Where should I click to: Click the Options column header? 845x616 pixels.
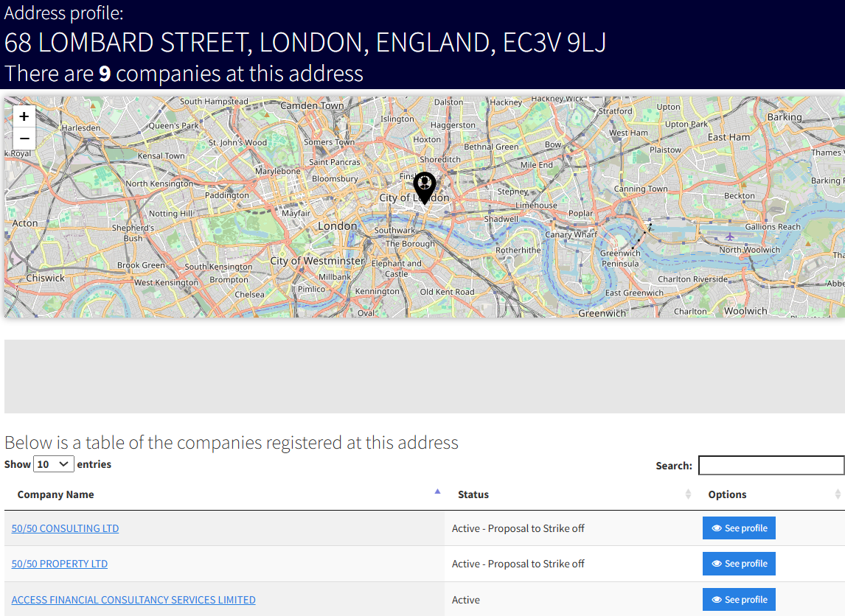click(727, 494)
